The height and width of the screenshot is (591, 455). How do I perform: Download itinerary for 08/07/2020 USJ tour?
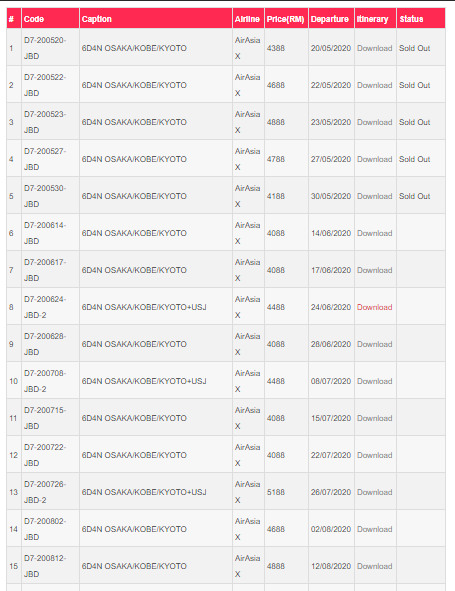coord(374,381)
